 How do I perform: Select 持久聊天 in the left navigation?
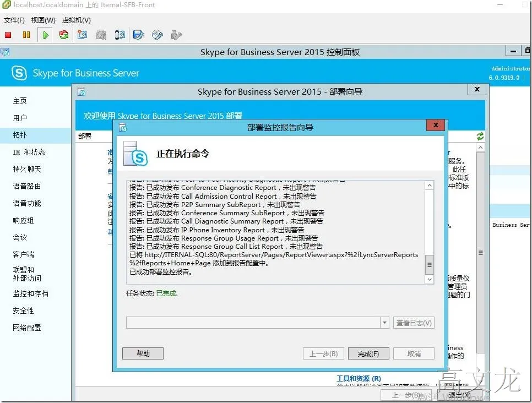point(27,169)
